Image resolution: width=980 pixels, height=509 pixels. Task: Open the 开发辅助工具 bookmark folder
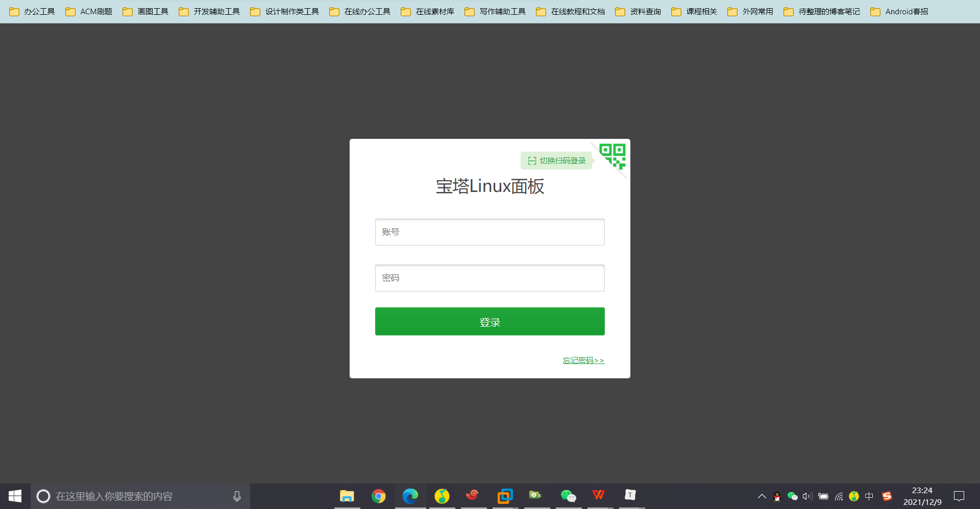[209, 11]
